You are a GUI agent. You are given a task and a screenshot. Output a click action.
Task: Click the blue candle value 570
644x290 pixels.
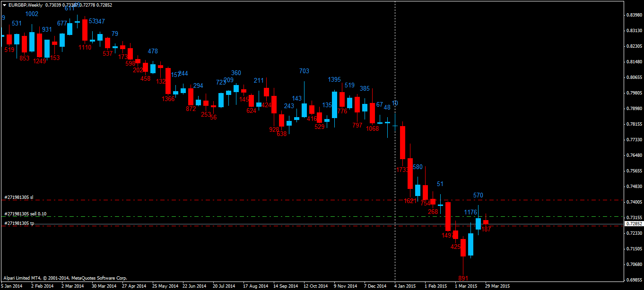[x=478, y=196]
